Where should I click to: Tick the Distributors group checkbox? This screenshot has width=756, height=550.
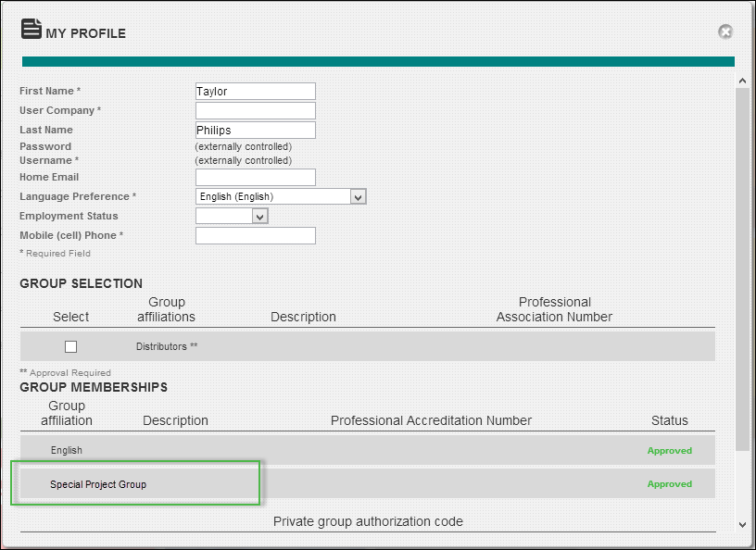pyautogui.click(x=71, y=346)
